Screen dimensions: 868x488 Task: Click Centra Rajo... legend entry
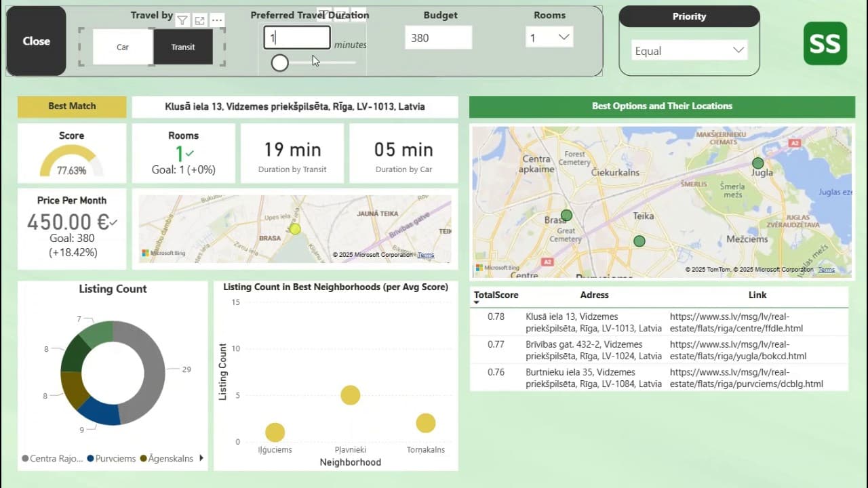[x=52, y=458]
